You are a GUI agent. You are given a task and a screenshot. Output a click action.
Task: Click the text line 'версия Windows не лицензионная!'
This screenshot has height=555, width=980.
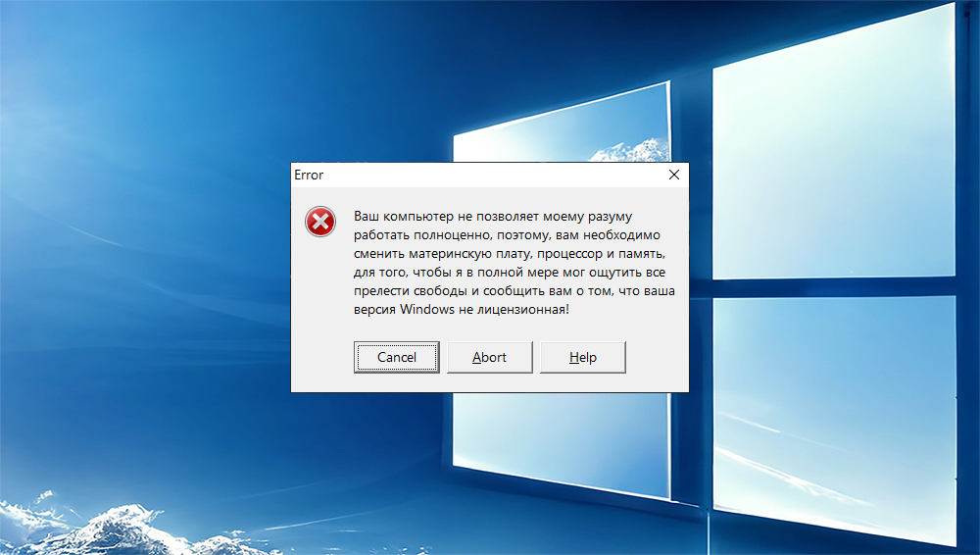tap(462, 309)
